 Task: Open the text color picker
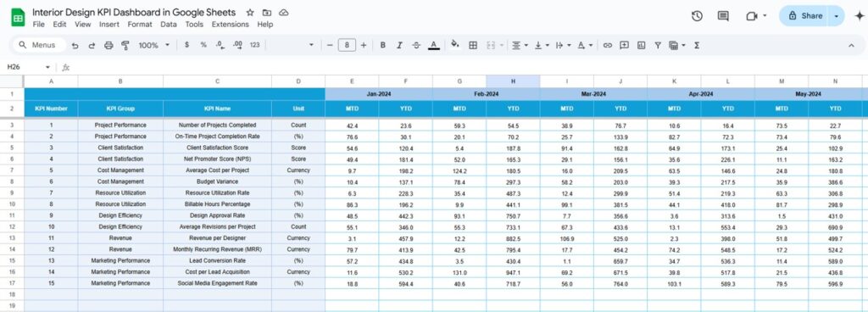coord(434,46)
